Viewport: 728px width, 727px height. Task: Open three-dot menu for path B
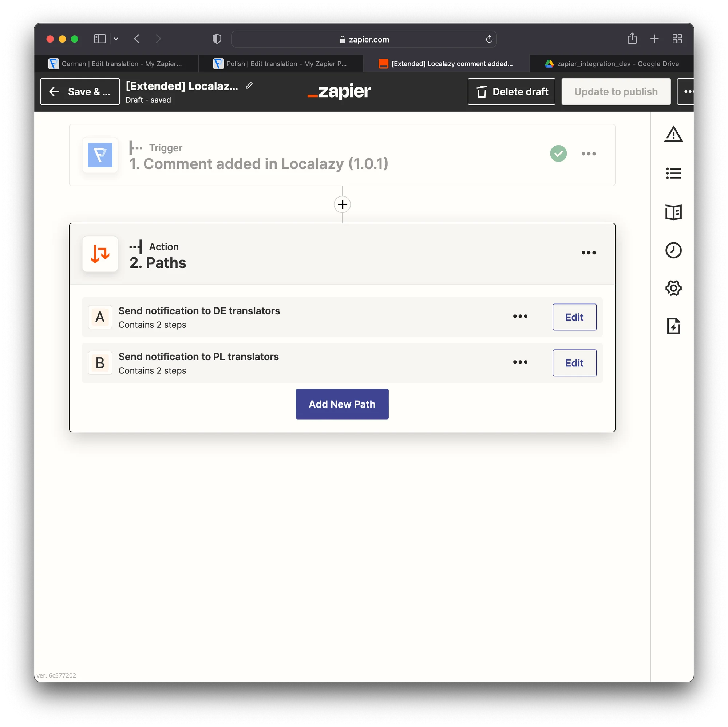tap(520, 362)
